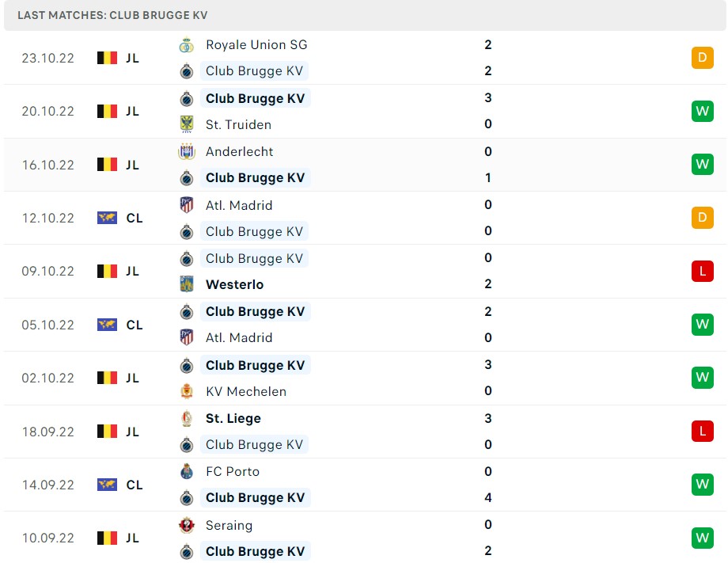Click the Champions League icon next to 12.10.22
This screenshot has height=563, width=728.
106,218
